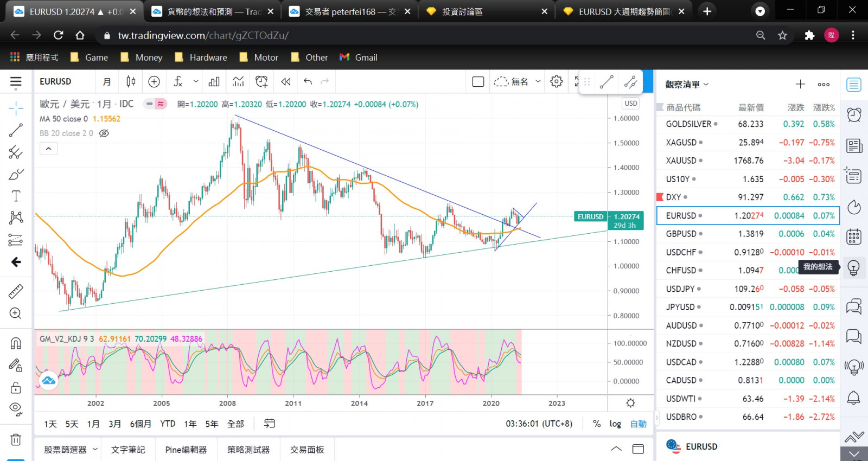The image size is (868, 461).
Task: Select the ruler measure tool
Action: click(x=16, y=291)
